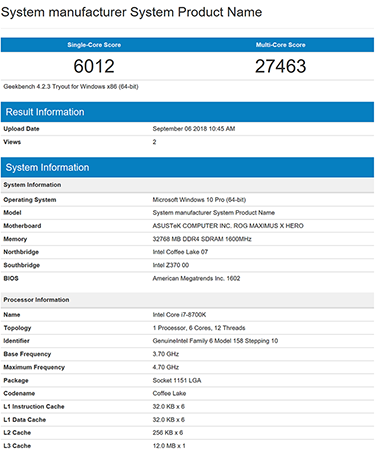Click the L1 Data Cache label
Viewport: 375px width, 457px height.
tap(25, 420)
